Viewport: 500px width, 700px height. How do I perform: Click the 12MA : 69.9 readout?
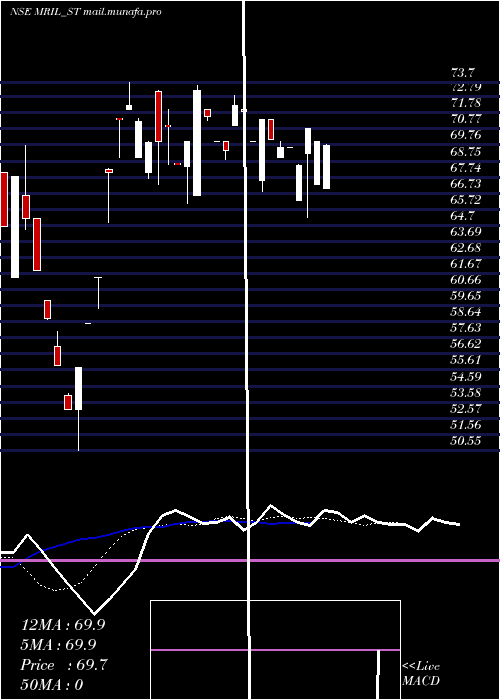63,625
